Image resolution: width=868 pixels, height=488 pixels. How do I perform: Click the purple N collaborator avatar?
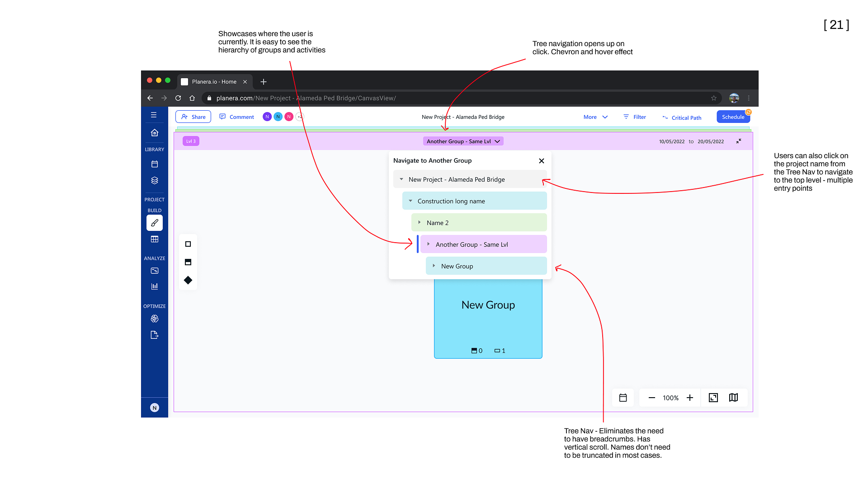click(267, 117)
